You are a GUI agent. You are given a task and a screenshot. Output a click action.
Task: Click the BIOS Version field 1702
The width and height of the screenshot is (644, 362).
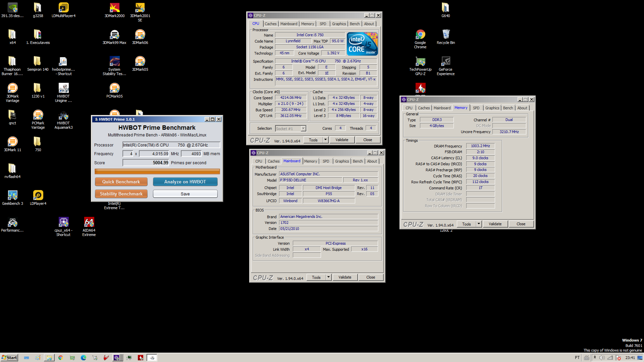(x=328, y=223)
